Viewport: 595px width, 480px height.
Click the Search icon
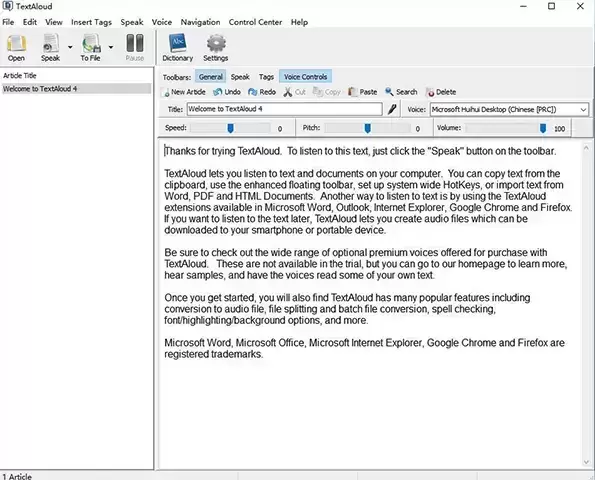[x=389, y=92]
